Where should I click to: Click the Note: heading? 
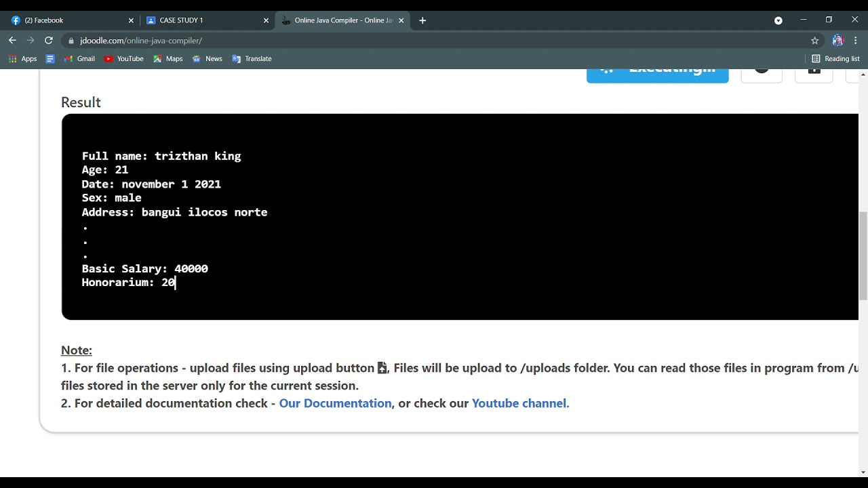click(77, 350)
